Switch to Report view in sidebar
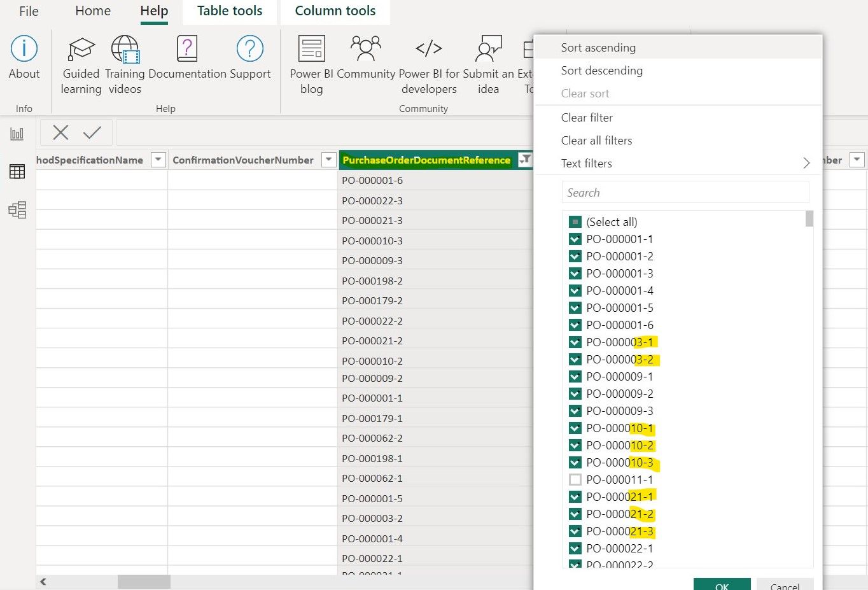This screenshot has width=868, height=590. tap(17, 134)
